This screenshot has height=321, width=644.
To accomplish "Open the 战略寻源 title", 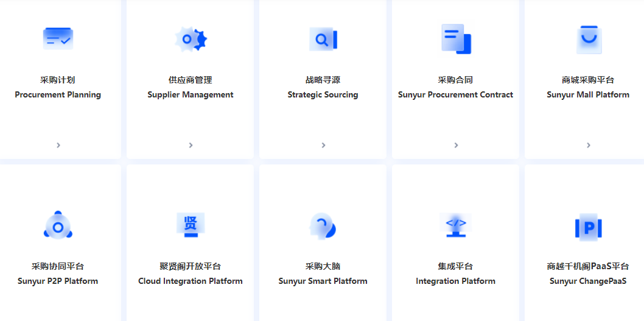I will pyautogui.click(x=323, y=80).
